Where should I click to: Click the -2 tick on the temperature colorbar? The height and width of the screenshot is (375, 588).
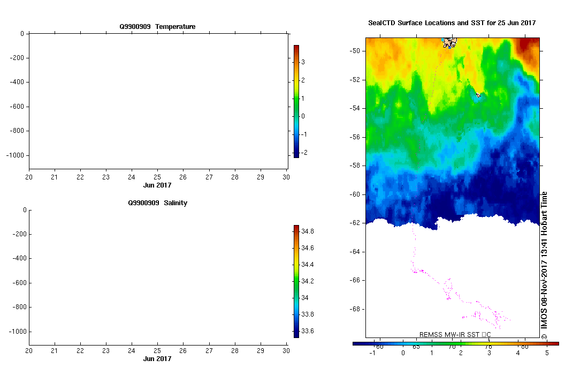pyautogui.click(x=304, y=152)
